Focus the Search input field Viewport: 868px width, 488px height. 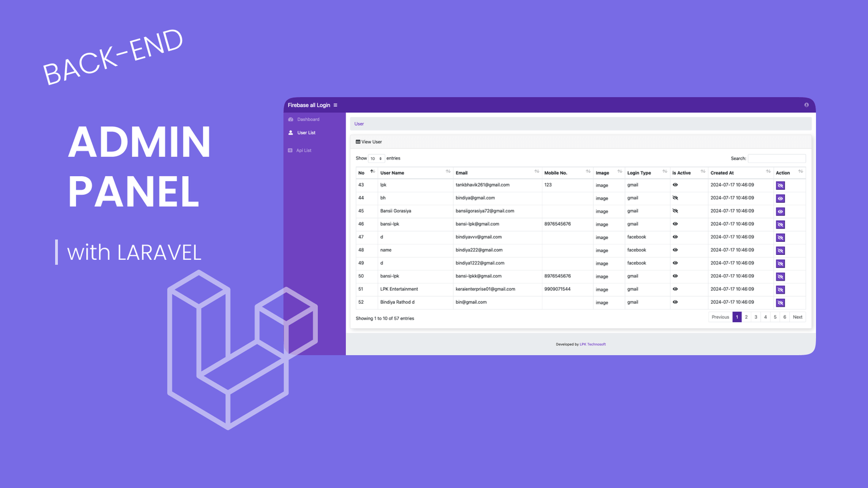(x=777, y=158)
